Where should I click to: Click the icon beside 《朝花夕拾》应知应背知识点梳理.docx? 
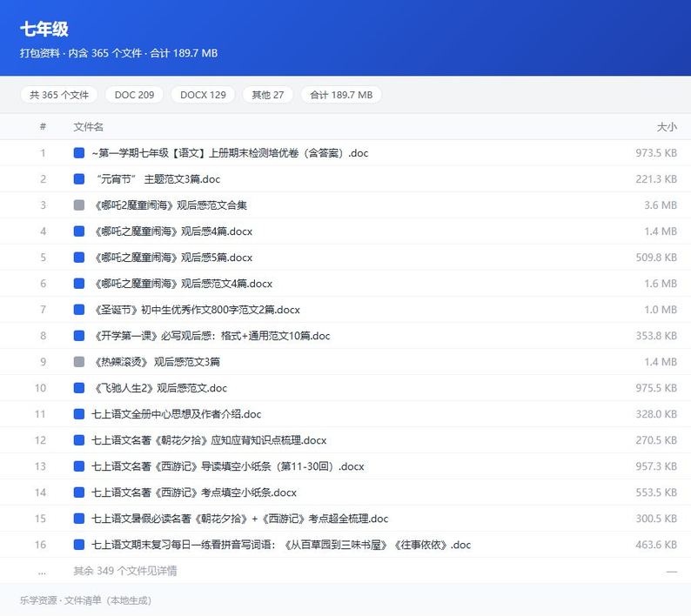(79, 440)
